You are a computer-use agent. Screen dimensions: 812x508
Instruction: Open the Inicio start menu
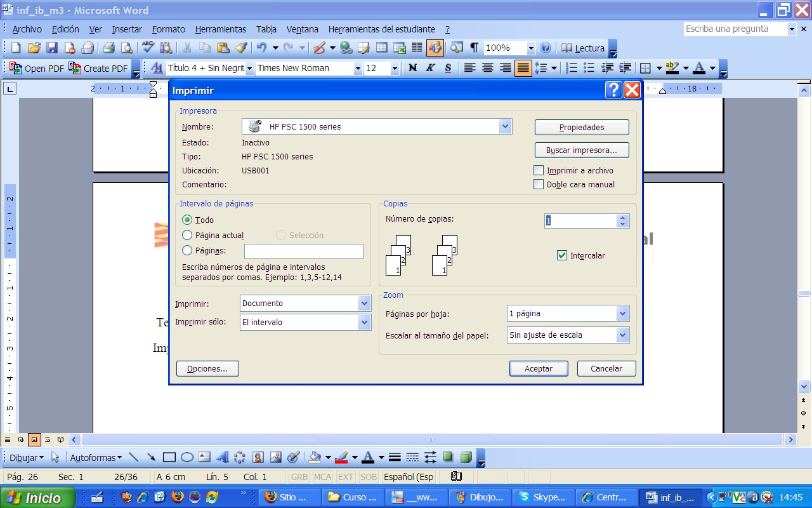click(x=38, y=497)
